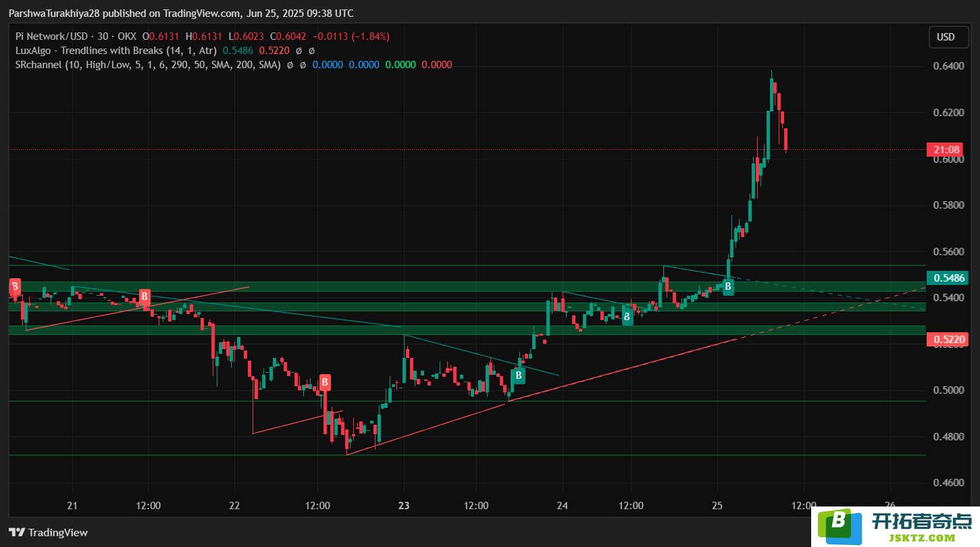Click date 23 on the time axis
This screenshot has height=547, width=980.
tap(404, 505)
